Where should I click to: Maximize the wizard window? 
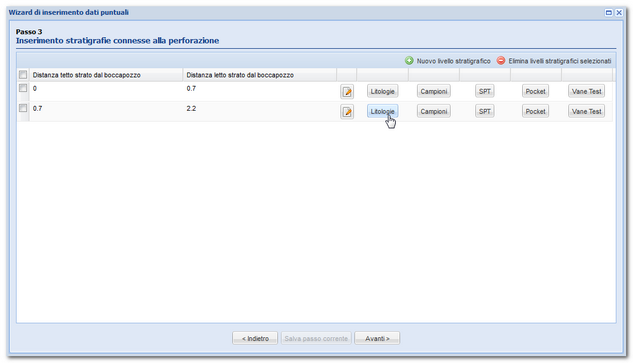(x=608, y=13)
